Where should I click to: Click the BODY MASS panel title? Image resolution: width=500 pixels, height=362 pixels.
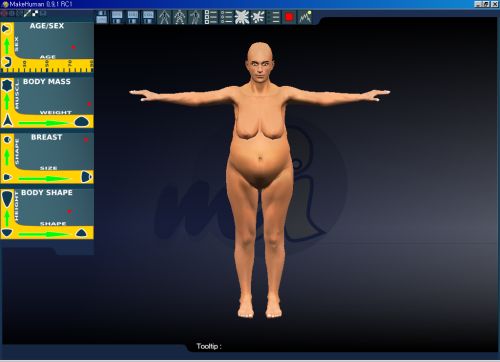[x=47, y=81]
